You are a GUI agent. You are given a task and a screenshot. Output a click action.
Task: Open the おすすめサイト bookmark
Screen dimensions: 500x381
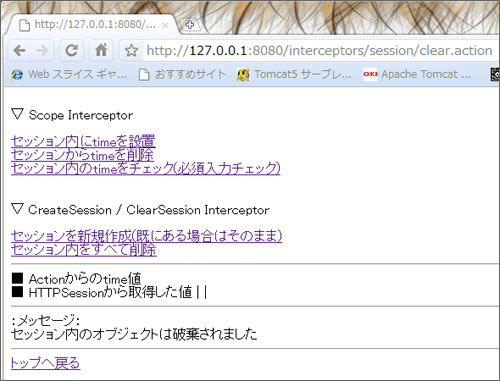(182, 74)
